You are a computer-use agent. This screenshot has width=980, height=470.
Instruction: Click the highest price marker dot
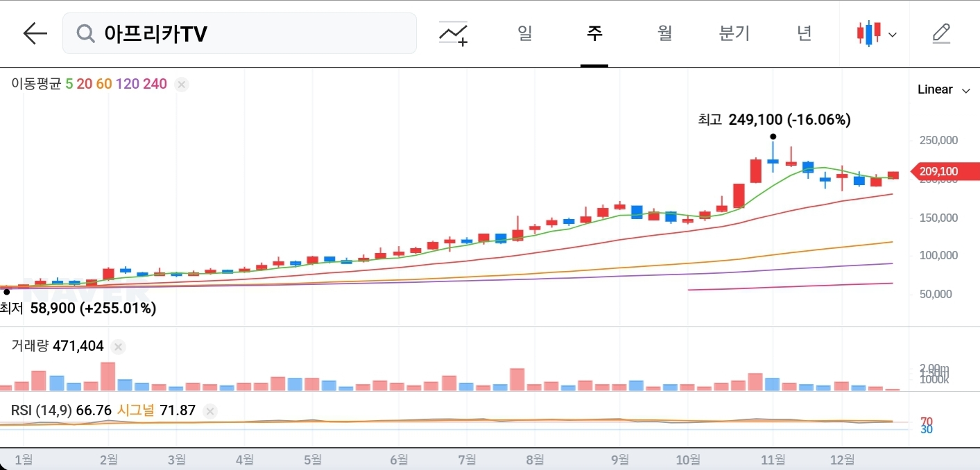tap(773, 137)
